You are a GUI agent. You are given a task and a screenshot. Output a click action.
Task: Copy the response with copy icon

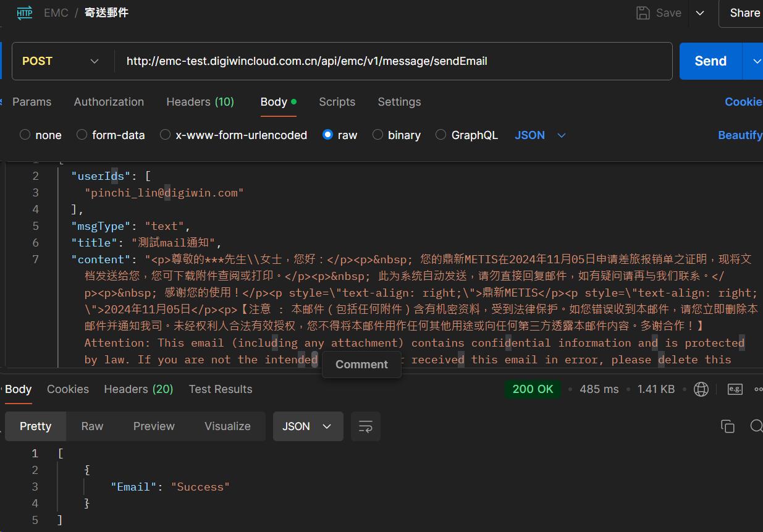click(728, 426)
